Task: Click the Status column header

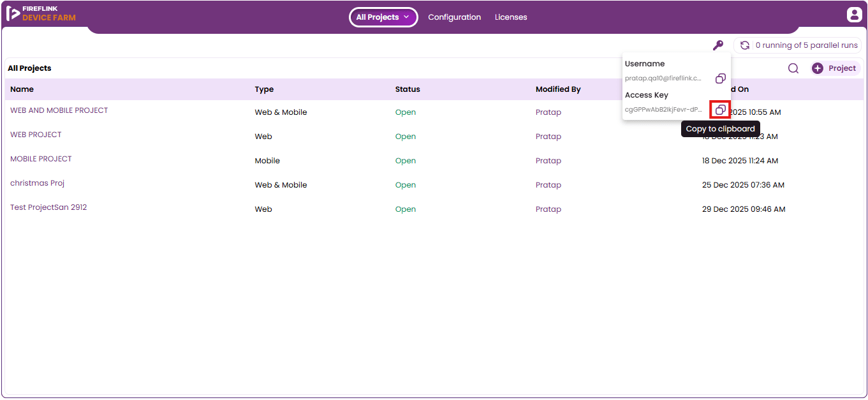Action: click(x=408, y=89)
